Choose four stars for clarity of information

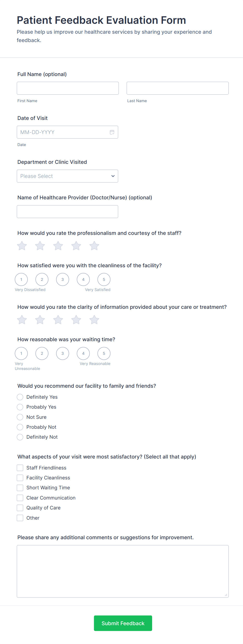tap(76, 320)
